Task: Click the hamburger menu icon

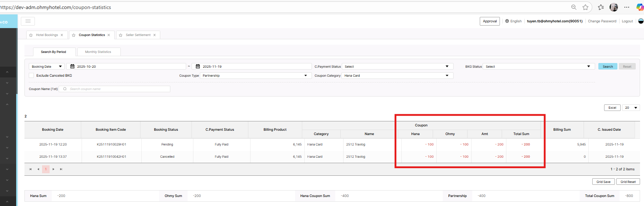Action: pyautogui.click(x=28, y=21)
